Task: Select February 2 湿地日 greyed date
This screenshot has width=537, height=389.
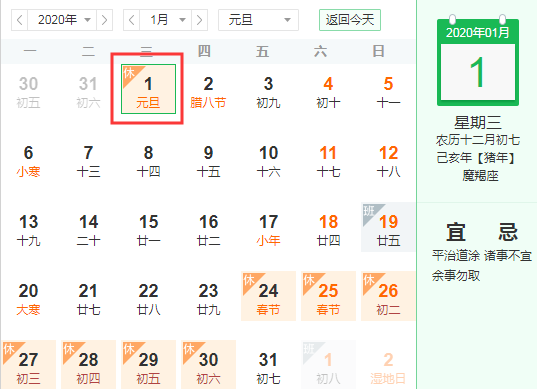Action: [x=388, y=368]
